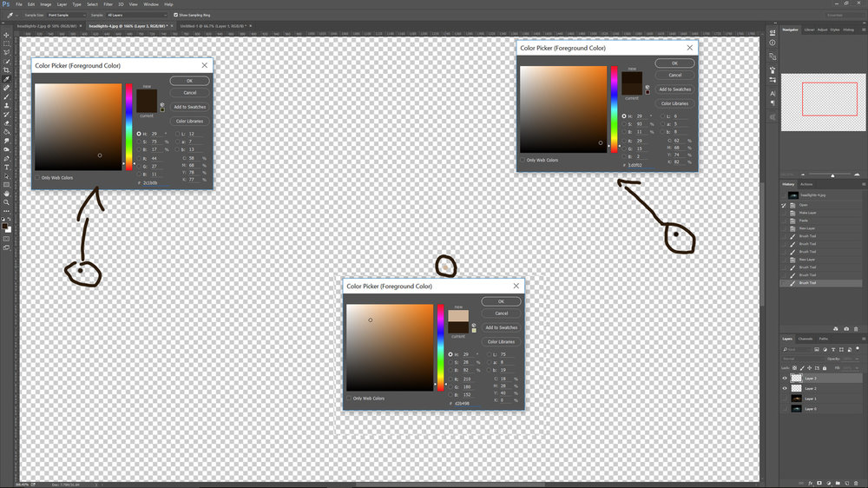Screen dimensions: 868x488
Task: Select the Lasso tool
Action: (x=7, y=52)
